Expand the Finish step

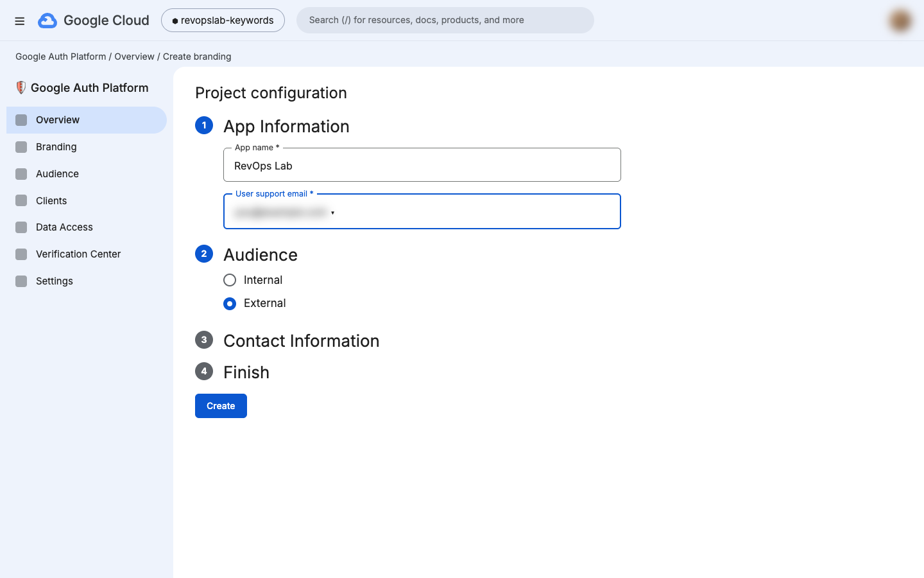(x=246, y=372)
